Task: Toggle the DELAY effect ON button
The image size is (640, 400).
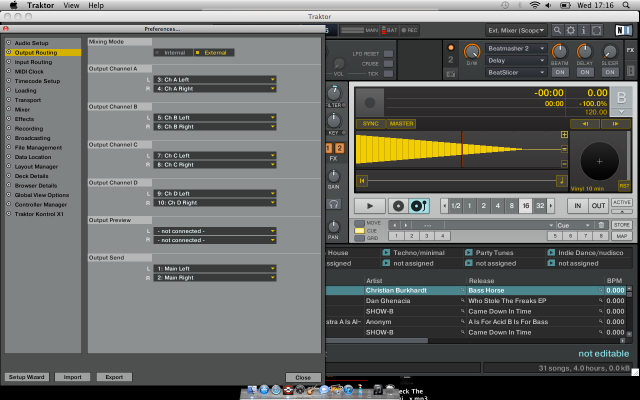Action: click(x=585, y=72)
